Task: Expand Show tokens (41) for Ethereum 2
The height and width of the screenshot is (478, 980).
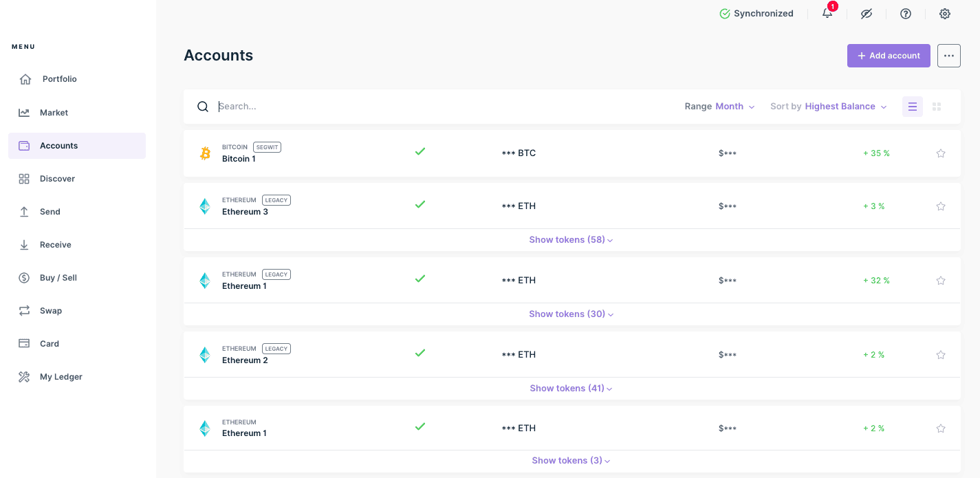Action: [571, 389]
